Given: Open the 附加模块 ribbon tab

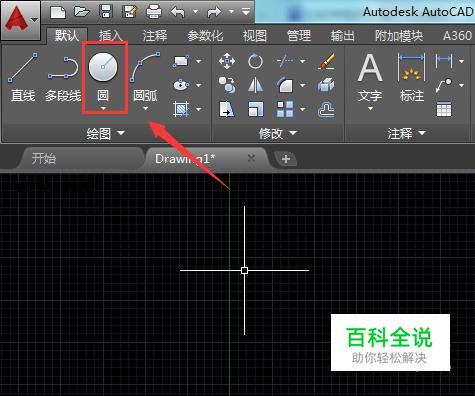Looking at the screenshot, I should [399, 36].
